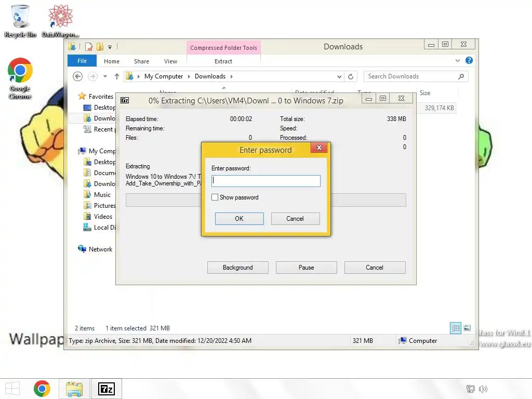Switch to Details view layout icon
This screenshot has height=399, width=532.
[x=456, y=328]
